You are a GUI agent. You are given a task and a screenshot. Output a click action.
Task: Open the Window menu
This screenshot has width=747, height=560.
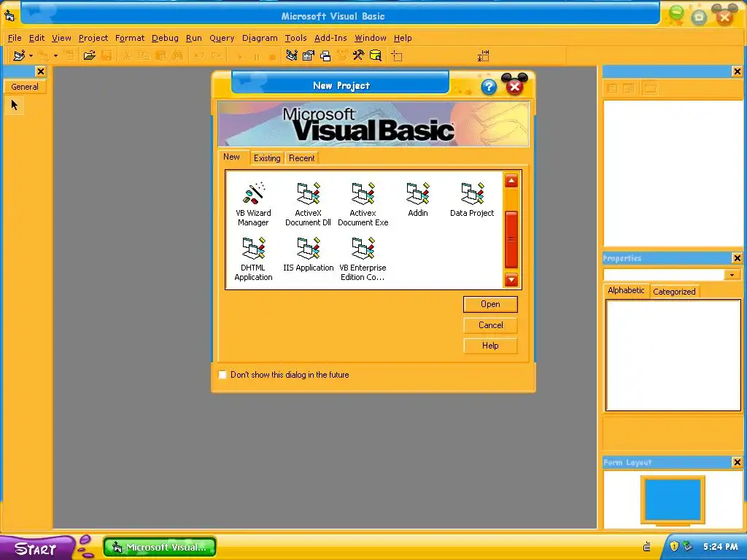click(x=370, y=38)
